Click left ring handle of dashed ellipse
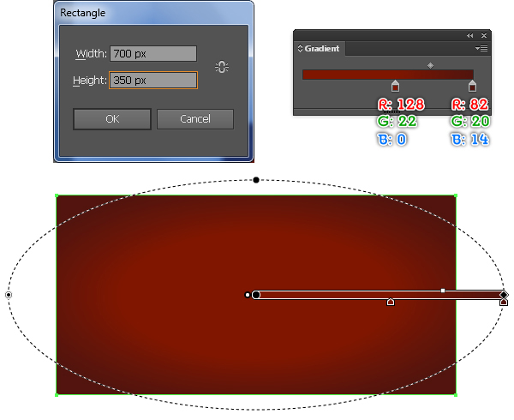Viewport: 514px width, 420px height. pos(9,295)
